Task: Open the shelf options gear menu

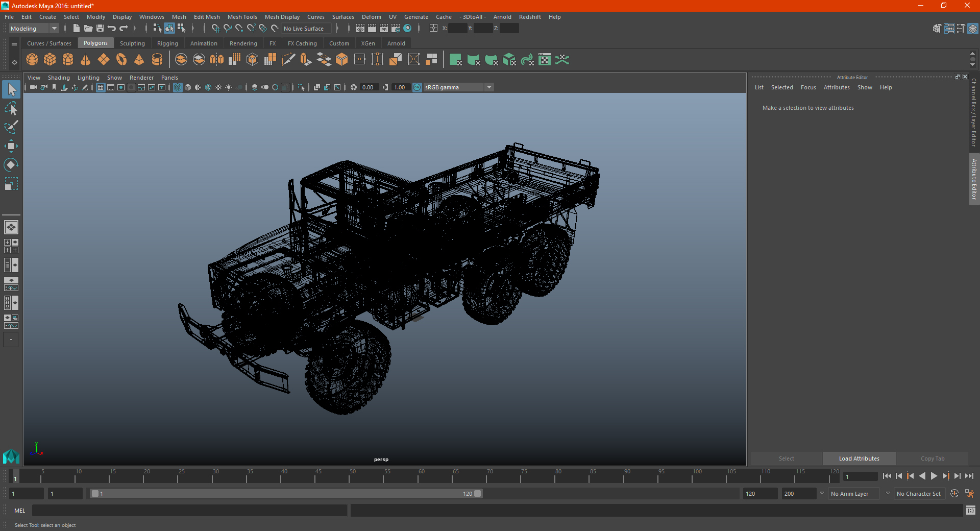Action: coord(14,62)
